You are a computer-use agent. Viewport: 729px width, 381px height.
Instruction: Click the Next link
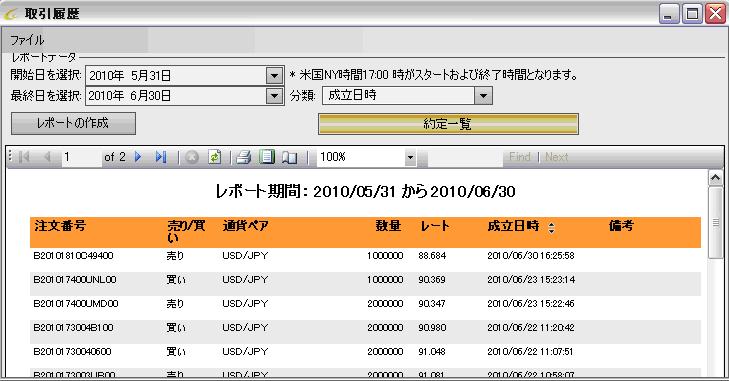point(557,157)
